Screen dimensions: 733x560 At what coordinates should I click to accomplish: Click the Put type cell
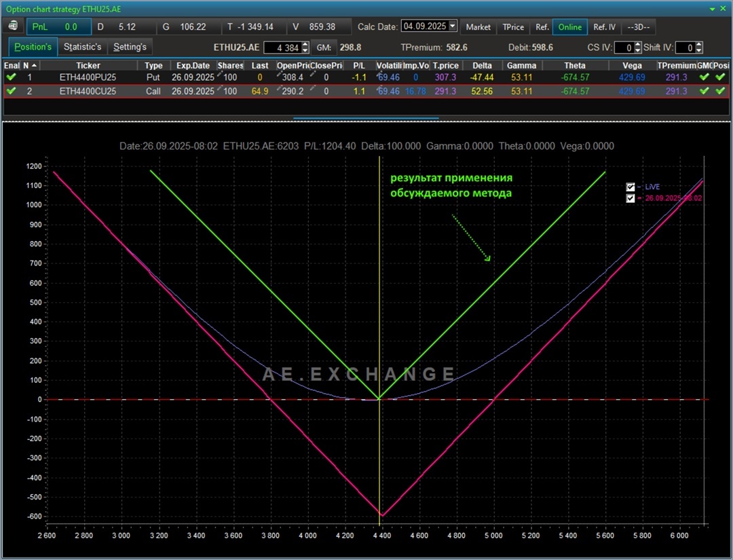coord(153,77)
